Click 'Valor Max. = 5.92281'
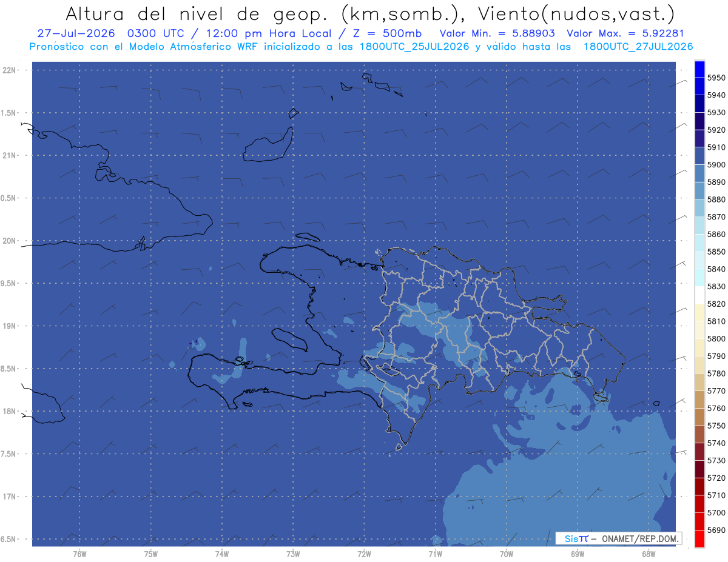This screenshot has width=728, height=562. pyautogui.click(x=625, y=34)
